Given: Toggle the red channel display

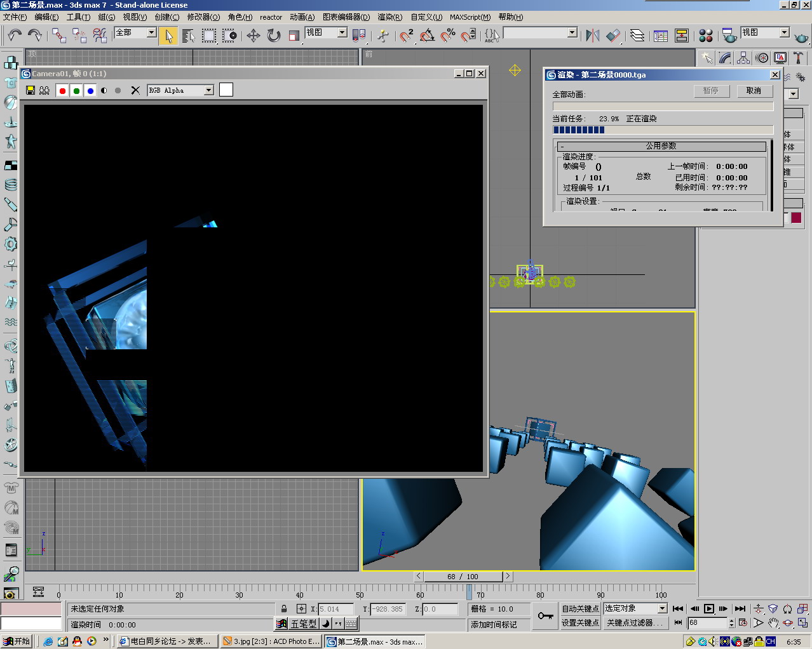Looking at the screenshot, I should [62, 90].
